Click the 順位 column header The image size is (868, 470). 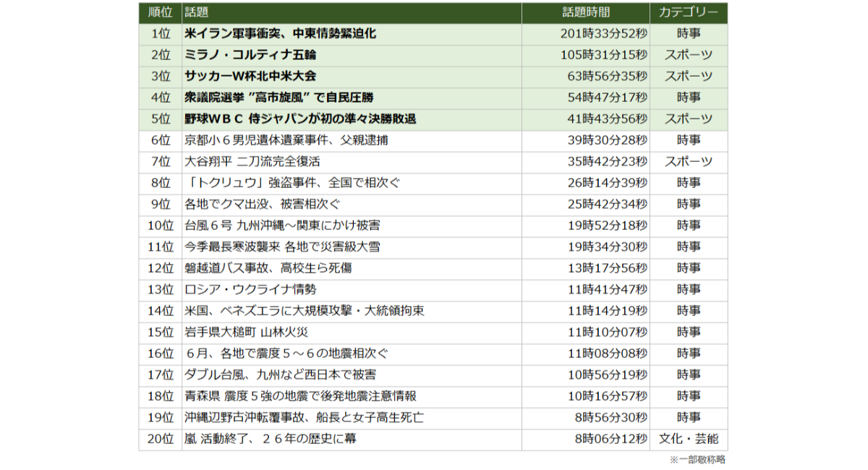159,12
